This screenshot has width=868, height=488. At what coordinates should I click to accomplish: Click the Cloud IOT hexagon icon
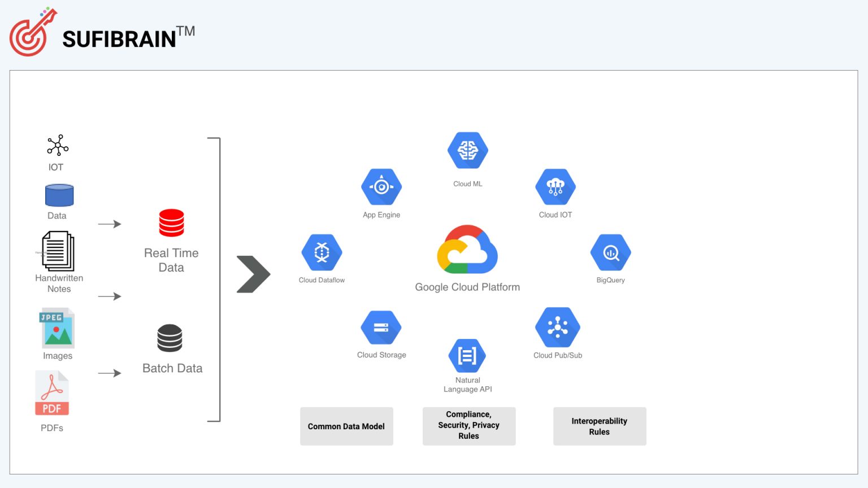tap(555, 187)
